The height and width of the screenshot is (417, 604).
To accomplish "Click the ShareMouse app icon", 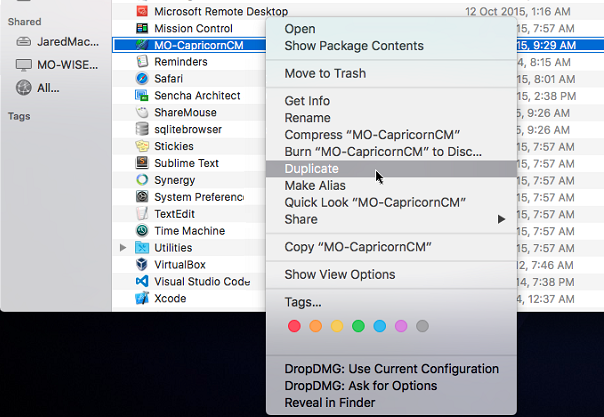I will coord(142,112).
